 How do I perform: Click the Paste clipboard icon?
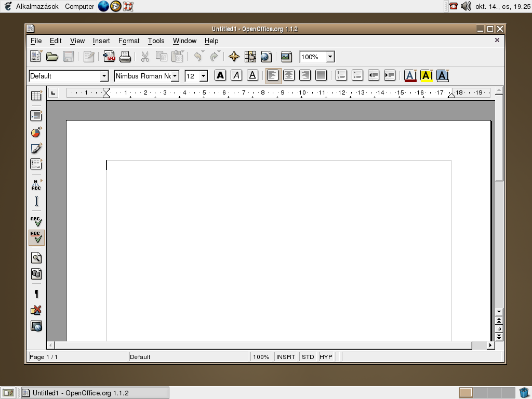pyautogui.click(x=178, y=56)
